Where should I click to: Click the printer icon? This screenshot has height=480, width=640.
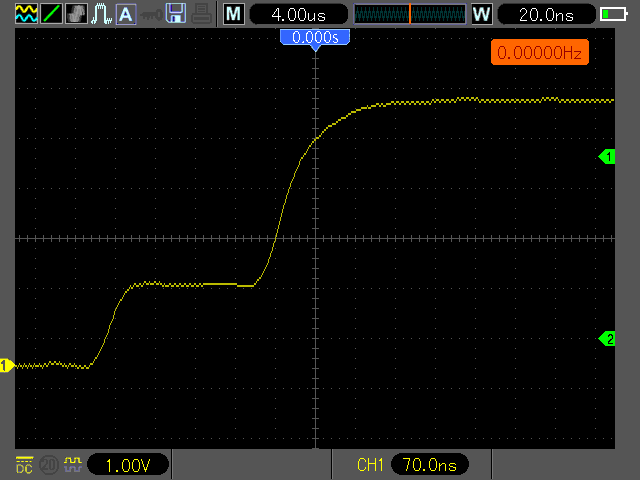point(201,14)
